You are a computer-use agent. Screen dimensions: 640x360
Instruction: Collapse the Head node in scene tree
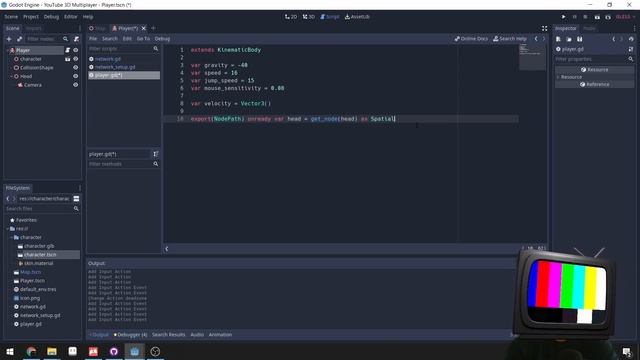(11, 76)
